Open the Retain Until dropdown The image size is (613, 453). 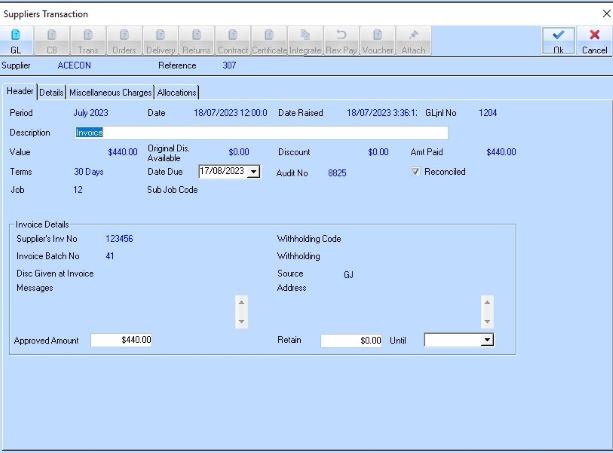487,340
